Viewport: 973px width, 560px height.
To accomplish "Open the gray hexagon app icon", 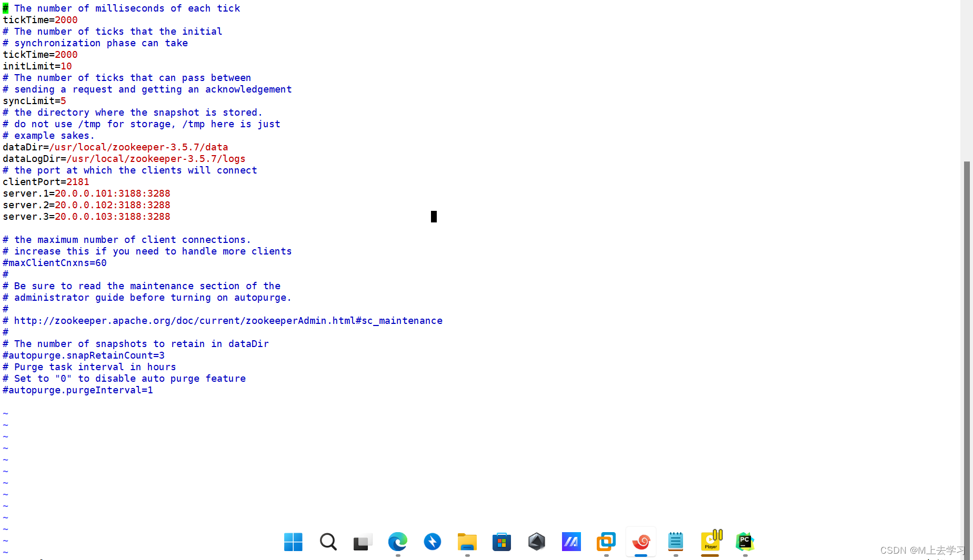I will point(536,542).
